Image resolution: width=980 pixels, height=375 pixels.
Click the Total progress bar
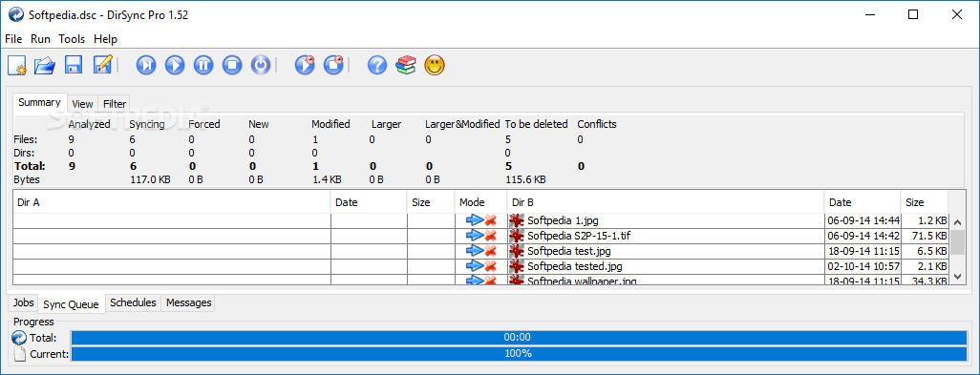[x=518, y=338]
